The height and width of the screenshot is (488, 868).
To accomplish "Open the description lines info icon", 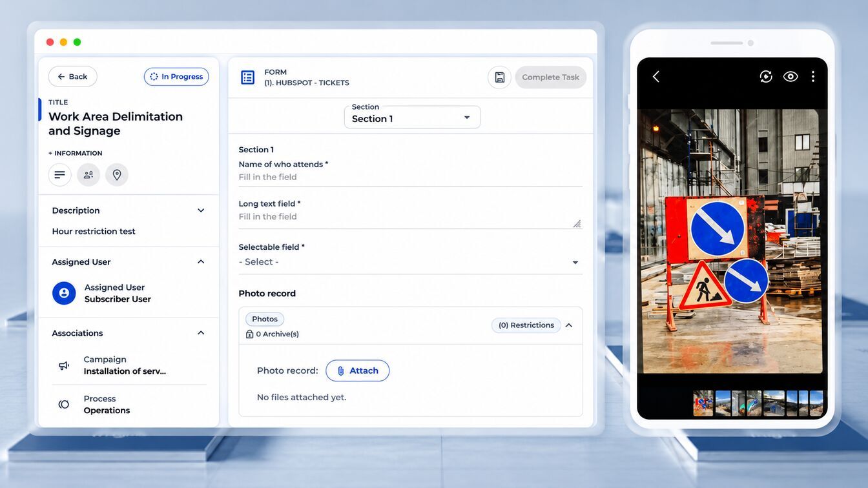I will [x=60, y=175].
